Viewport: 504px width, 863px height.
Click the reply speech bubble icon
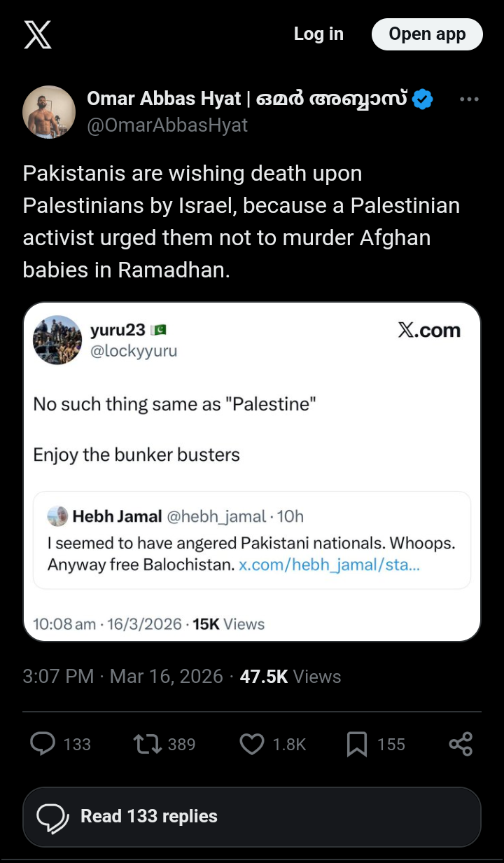pos(43,743)
